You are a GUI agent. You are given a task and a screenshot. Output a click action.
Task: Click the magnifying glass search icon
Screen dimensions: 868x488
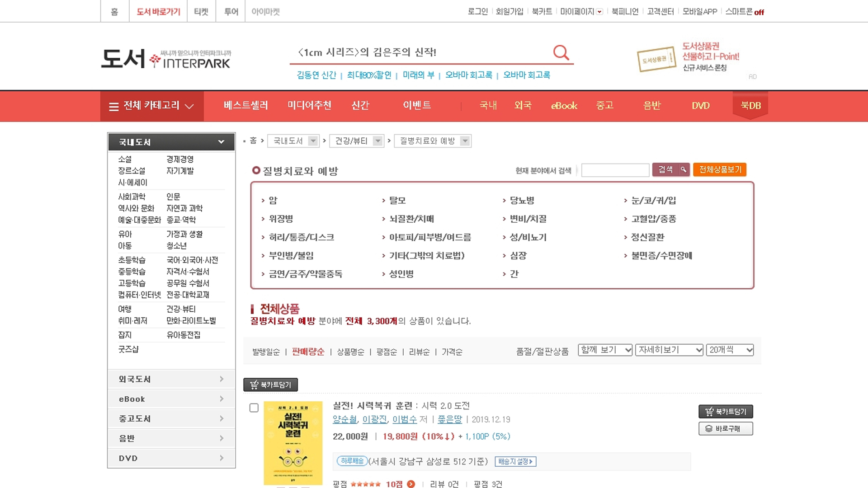[x=561, y=52]
